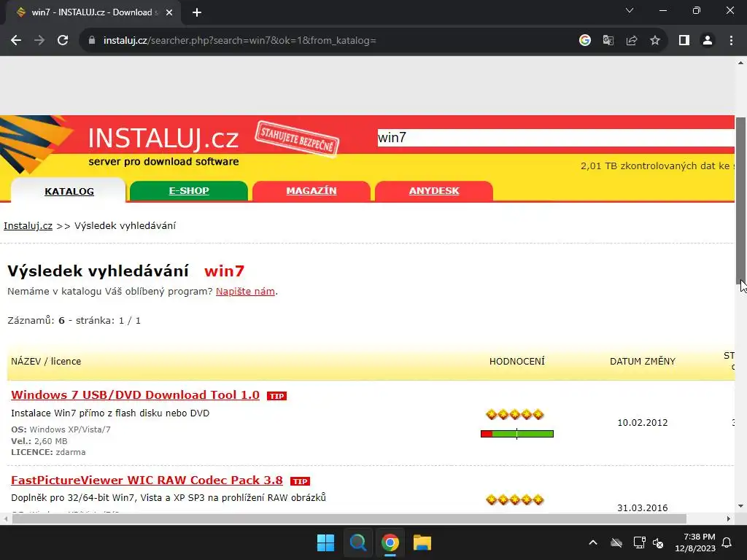
Task: Bookmark this page with star icon
Action: click(655, 41)
